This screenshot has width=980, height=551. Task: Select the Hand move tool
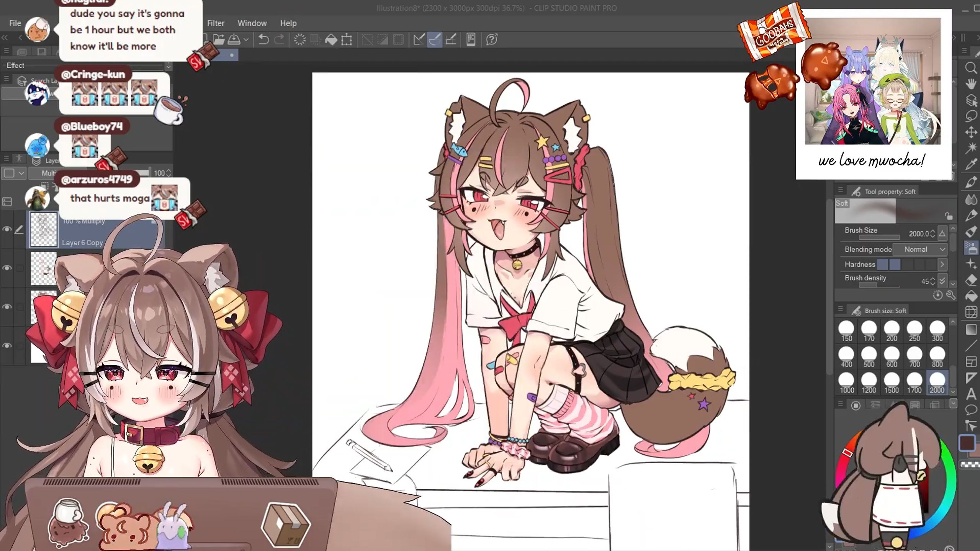971,84
